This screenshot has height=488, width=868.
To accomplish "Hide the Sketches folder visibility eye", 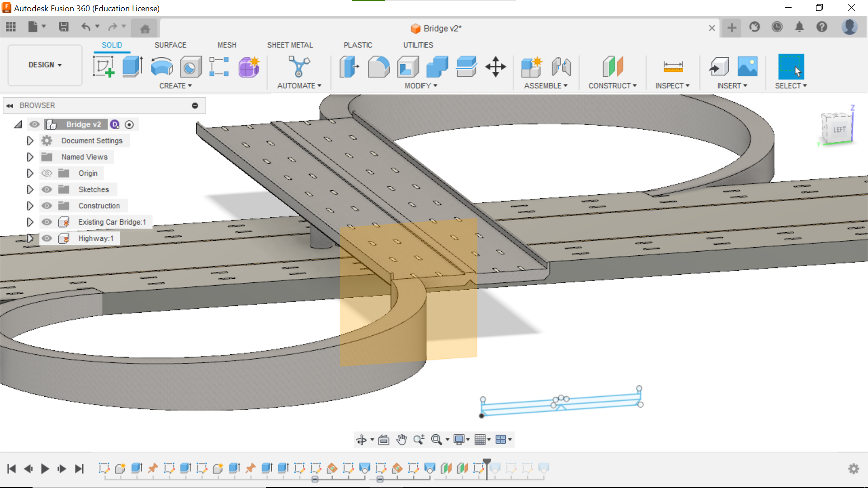I will pyautogui.click(x=47, y=189).
